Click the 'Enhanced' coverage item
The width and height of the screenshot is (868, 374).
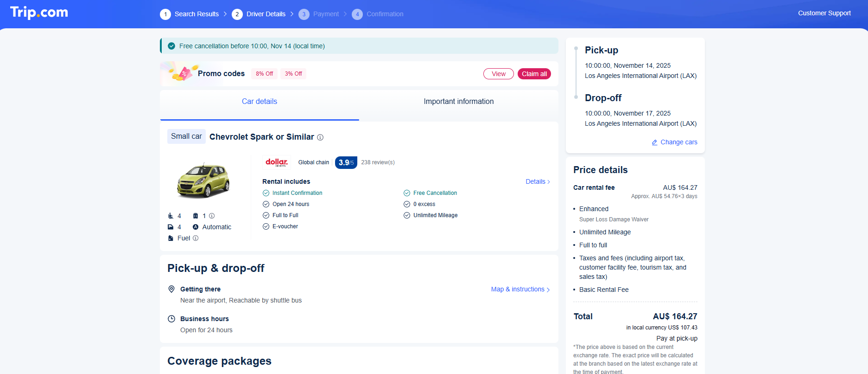click(594, 209)
